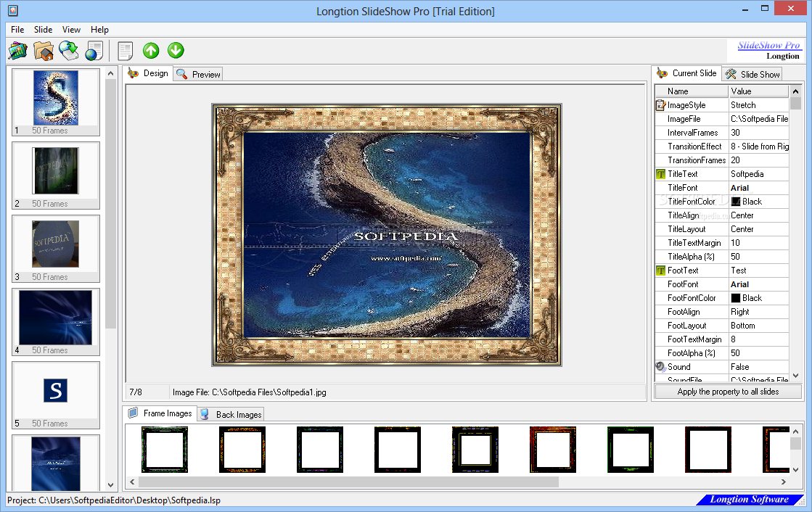Switch to the Design tab
Image resolution: width=812 pixels, height=512 pixels.
149,73
